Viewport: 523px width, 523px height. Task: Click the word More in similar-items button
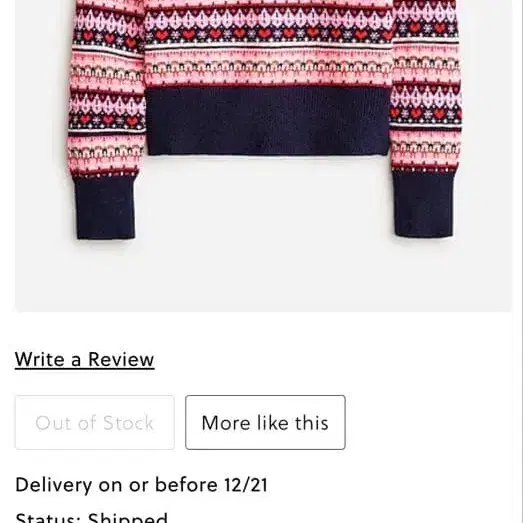[x=226, y=423]
